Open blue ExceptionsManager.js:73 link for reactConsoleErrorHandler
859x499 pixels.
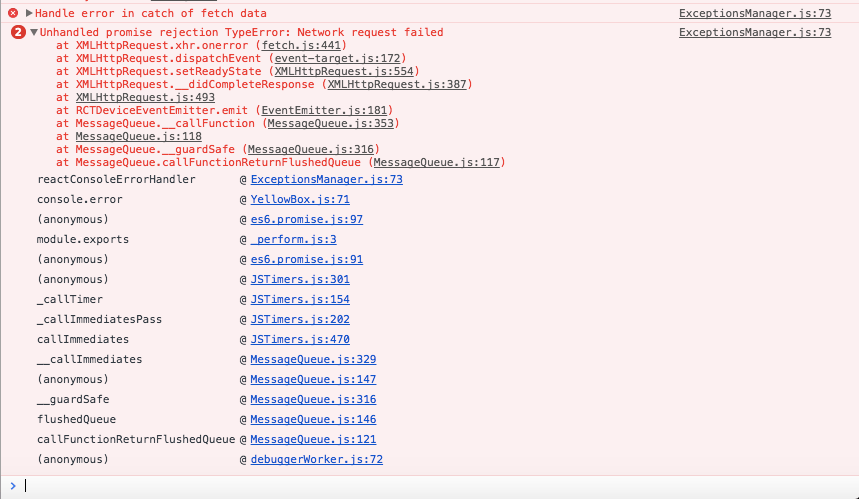(x=327, y=179)
